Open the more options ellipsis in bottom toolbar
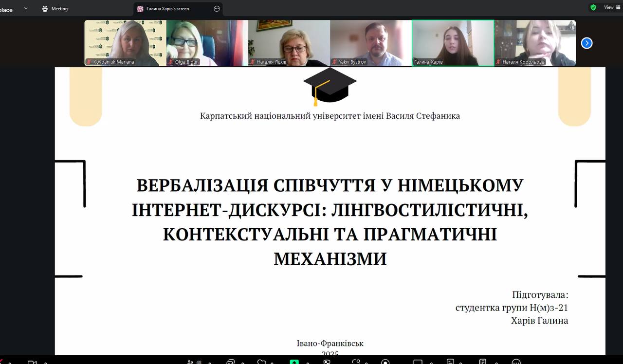623x364 pixels. point(515,362)
